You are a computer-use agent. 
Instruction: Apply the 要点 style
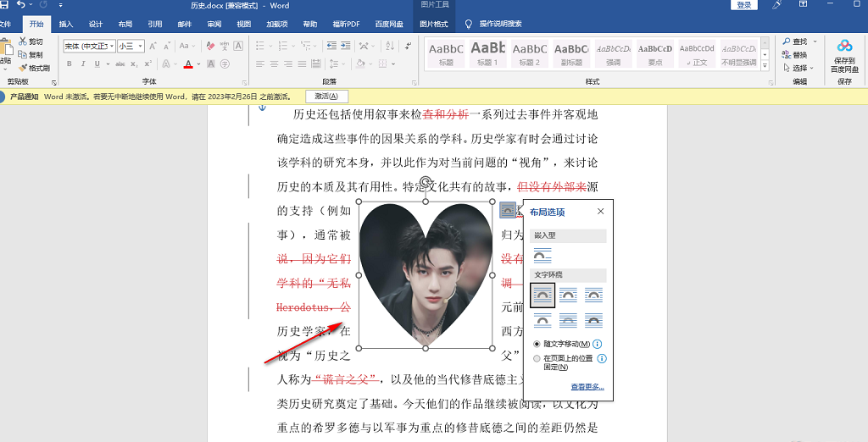coord(655,53)
